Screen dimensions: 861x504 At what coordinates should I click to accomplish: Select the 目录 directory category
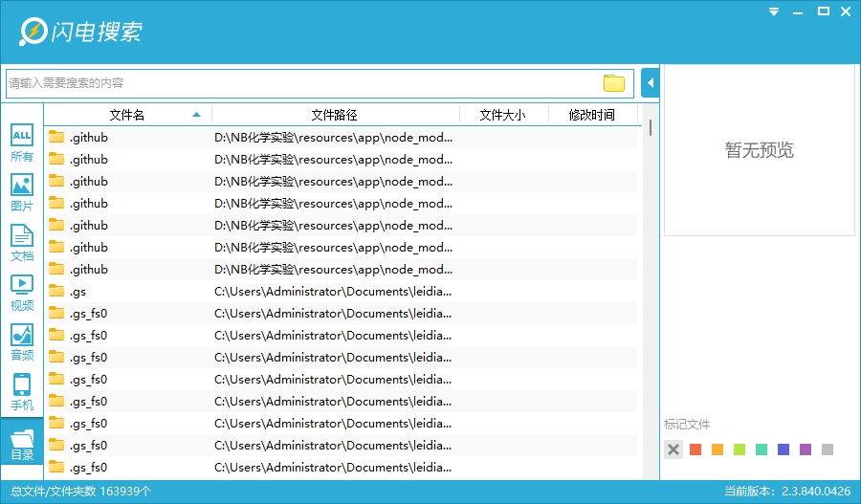pyautogui.click(x=22, y=442)
